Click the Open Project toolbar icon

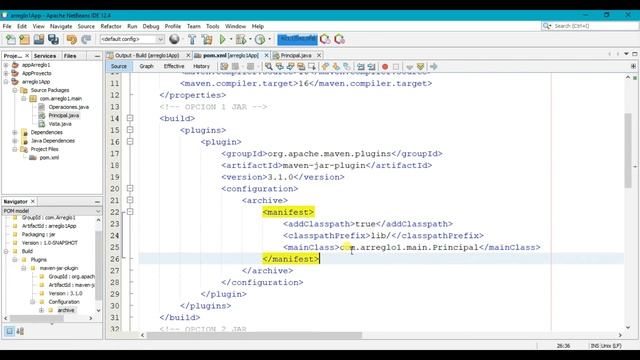39,39
